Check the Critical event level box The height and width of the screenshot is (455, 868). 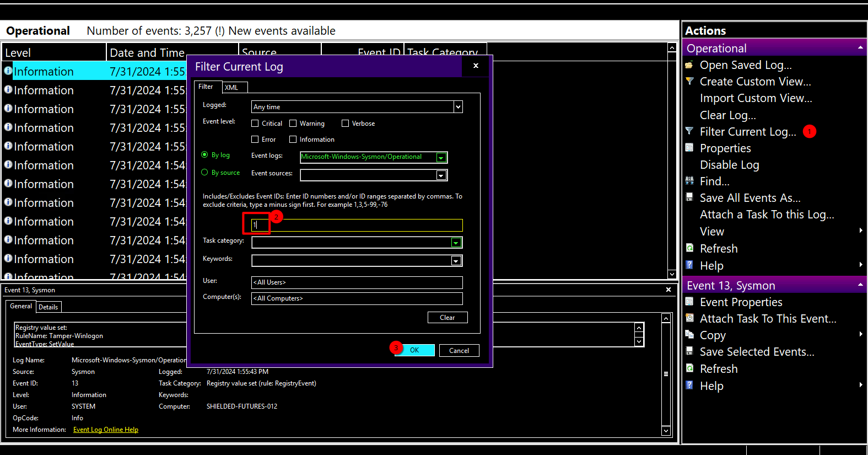pos(255,124)
